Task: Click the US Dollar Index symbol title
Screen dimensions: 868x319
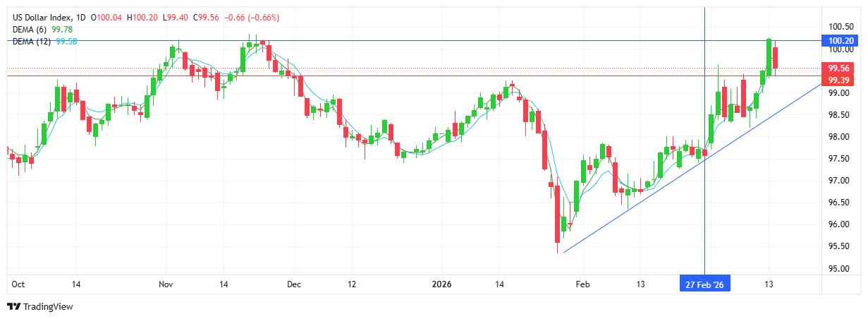Action: [42, 16]
